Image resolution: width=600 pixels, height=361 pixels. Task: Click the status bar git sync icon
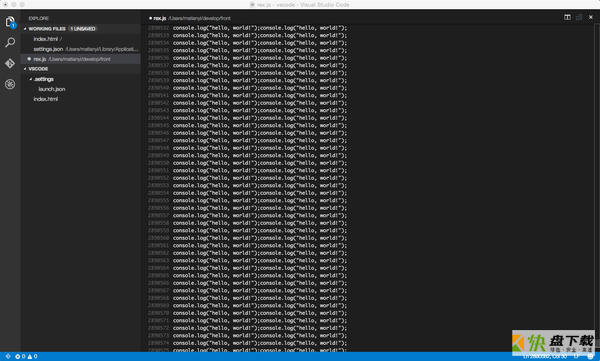point(8,356)
